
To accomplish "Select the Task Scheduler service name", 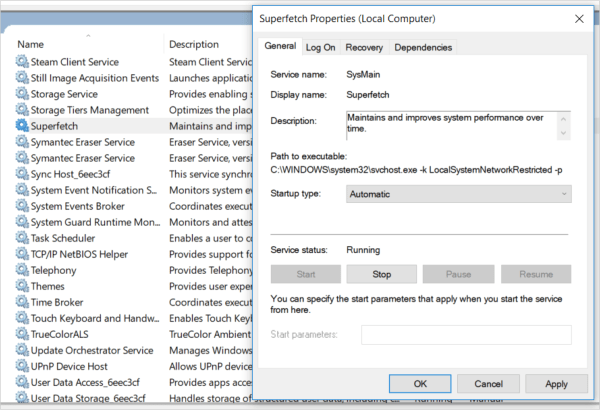I will 63,238.
